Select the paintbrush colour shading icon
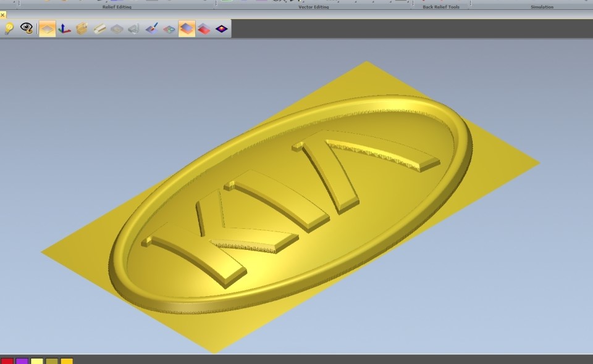 point(152,29)
